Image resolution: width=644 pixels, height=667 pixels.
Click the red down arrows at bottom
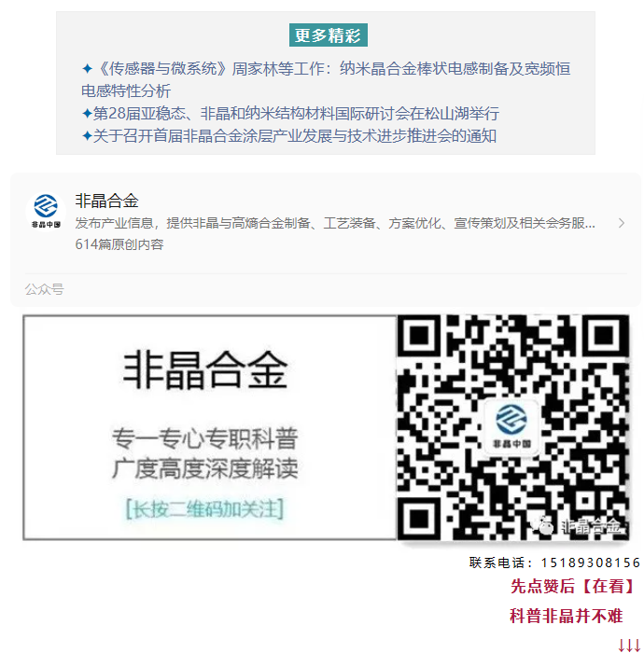629,646
